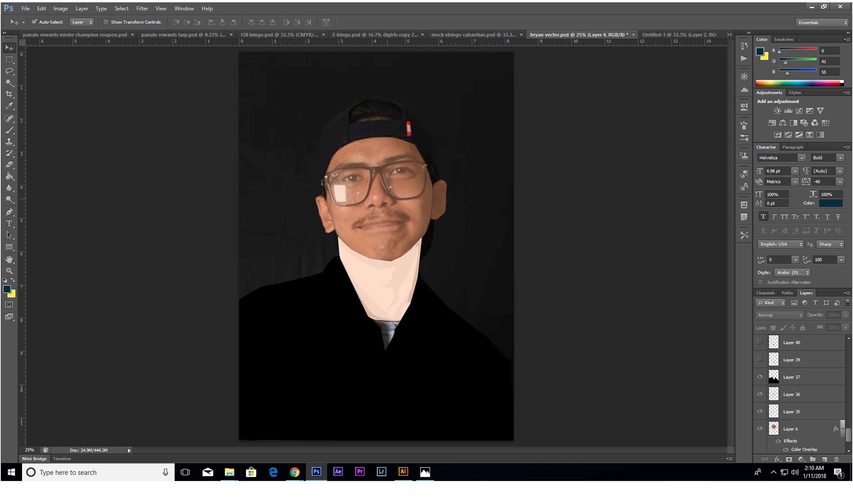Viewport: 853px width, 504px height.
Task: Switch to the Channels tab
Action: point(765,293)
